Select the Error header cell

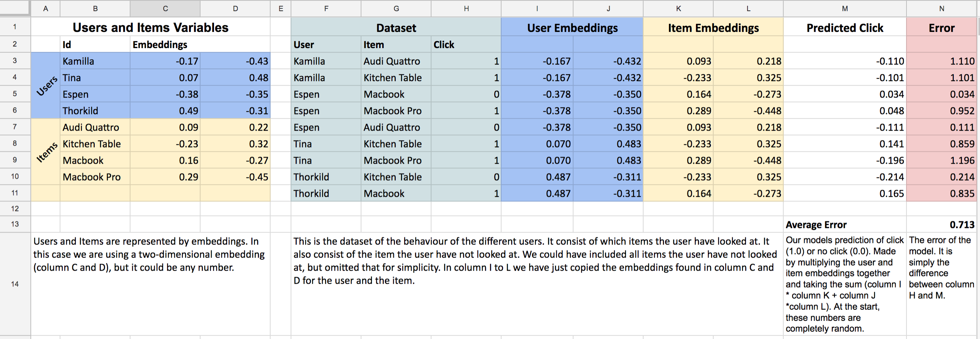point(942,27)
